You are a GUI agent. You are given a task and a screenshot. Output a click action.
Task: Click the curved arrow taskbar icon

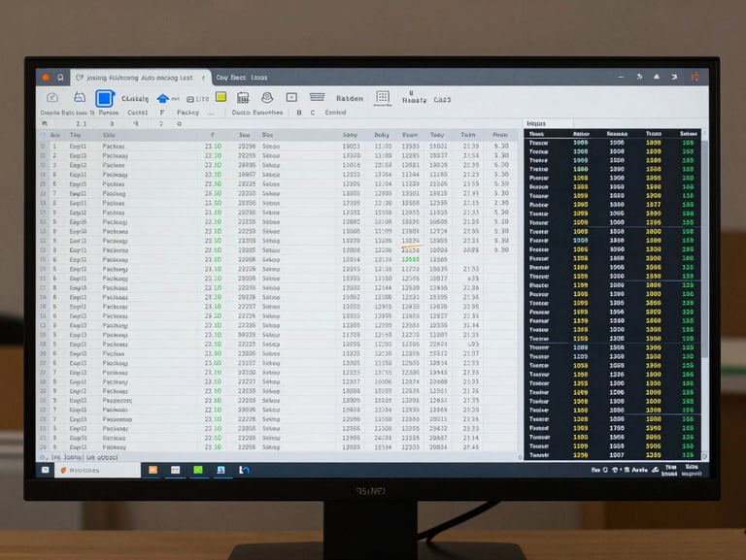click(x=244, y=470)
